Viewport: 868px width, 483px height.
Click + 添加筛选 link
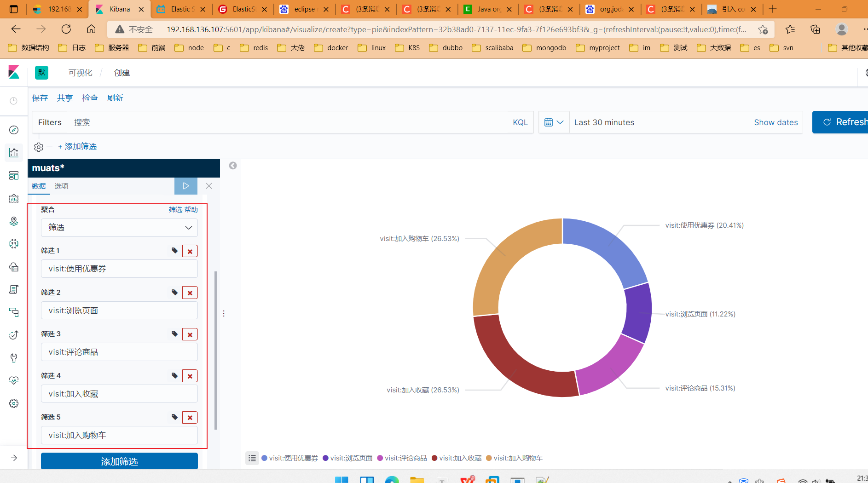click(x=77, y=147)
